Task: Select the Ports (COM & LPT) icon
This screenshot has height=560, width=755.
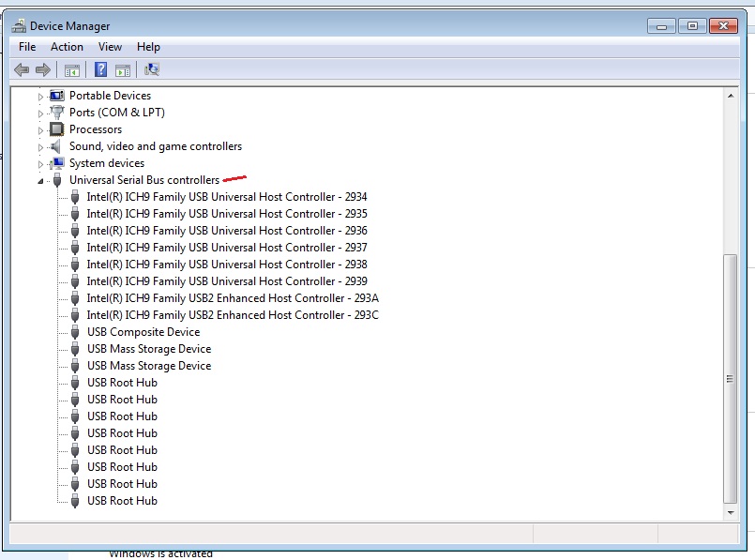Action: (57, 113)
